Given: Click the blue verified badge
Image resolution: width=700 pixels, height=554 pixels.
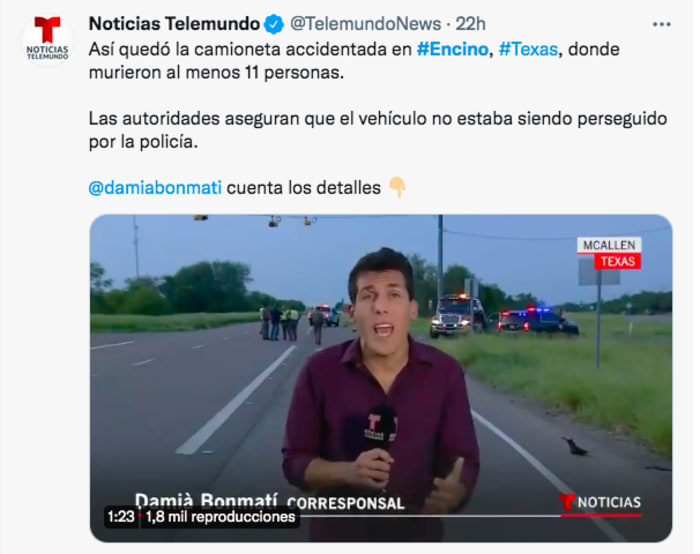Looking at the screenshot, I should point(274,24).
